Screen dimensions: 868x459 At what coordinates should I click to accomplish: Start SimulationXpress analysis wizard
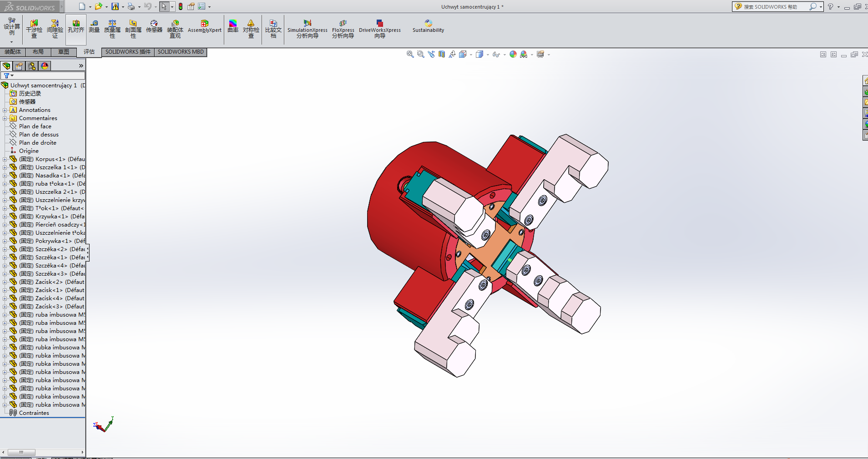coord(307,29)
